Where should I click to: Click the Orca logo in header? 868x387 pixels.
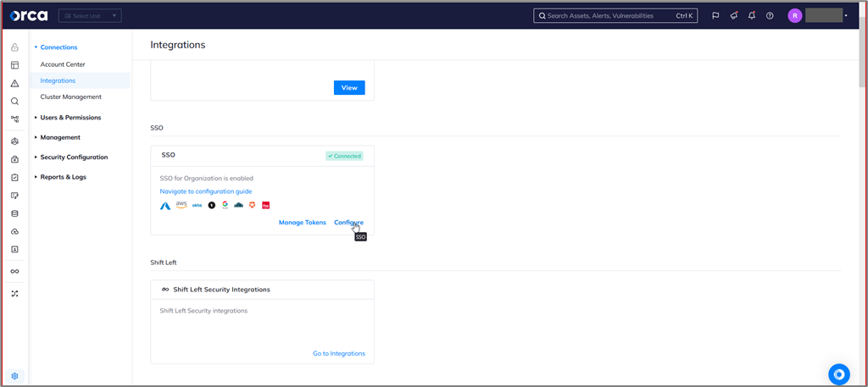click(29, 15)
